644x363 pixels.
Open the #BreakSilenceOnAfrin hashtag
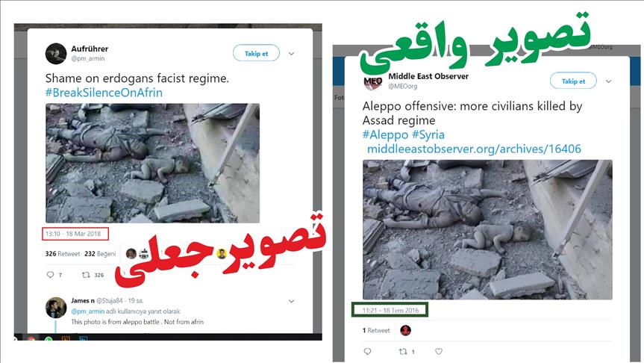click(x=104, y=93)
